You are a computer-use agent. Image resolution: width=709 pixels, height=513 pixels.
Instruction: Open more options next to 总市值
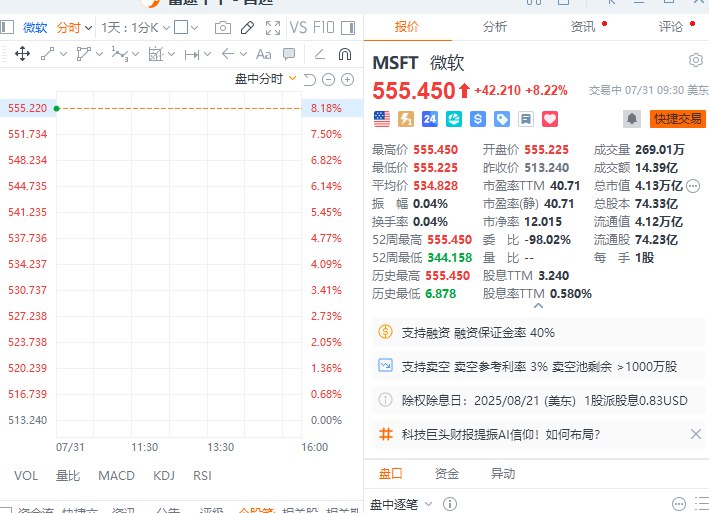click(693, 186)
